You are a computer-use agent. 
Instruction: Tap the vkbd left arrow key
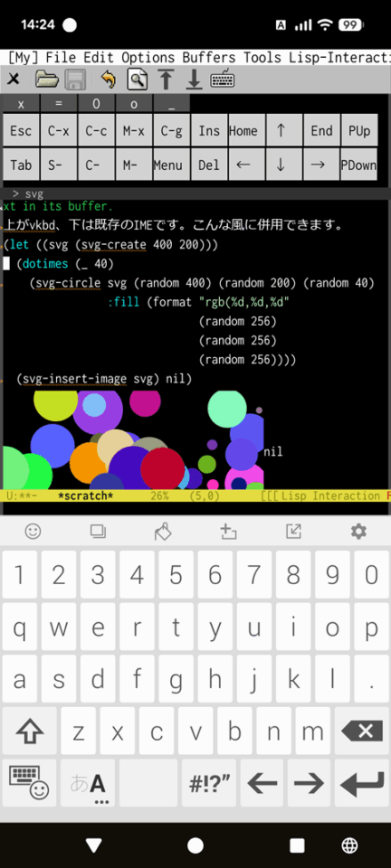click(246, 165)
